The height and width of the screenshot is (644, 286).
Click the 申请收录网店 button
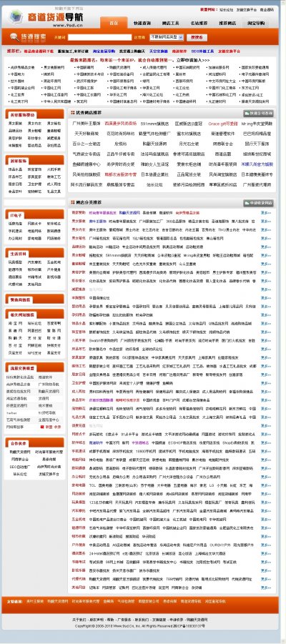pyautogui.click(x=258, y=203)
